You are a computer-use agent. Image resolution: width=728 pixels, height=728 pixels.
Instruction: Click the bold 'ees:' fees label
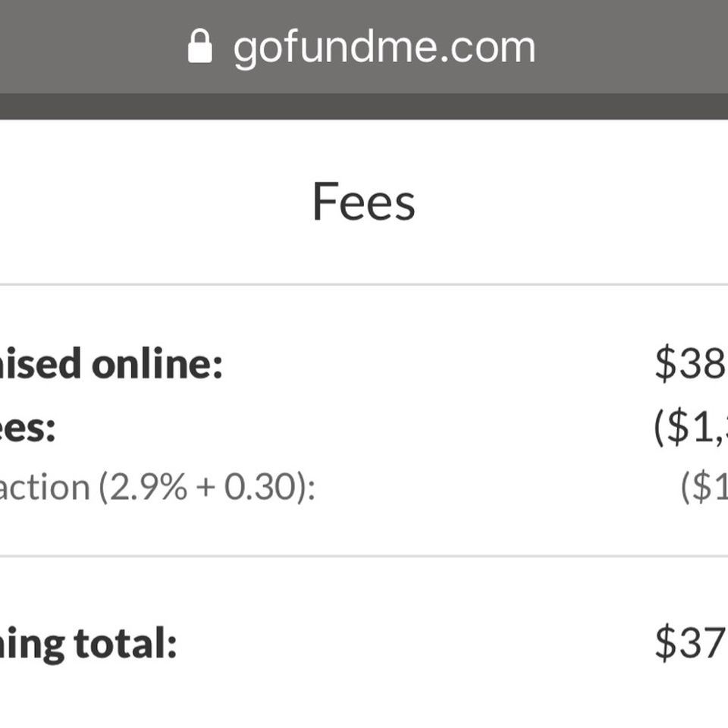pyautogui.click(x=27, y=428)
